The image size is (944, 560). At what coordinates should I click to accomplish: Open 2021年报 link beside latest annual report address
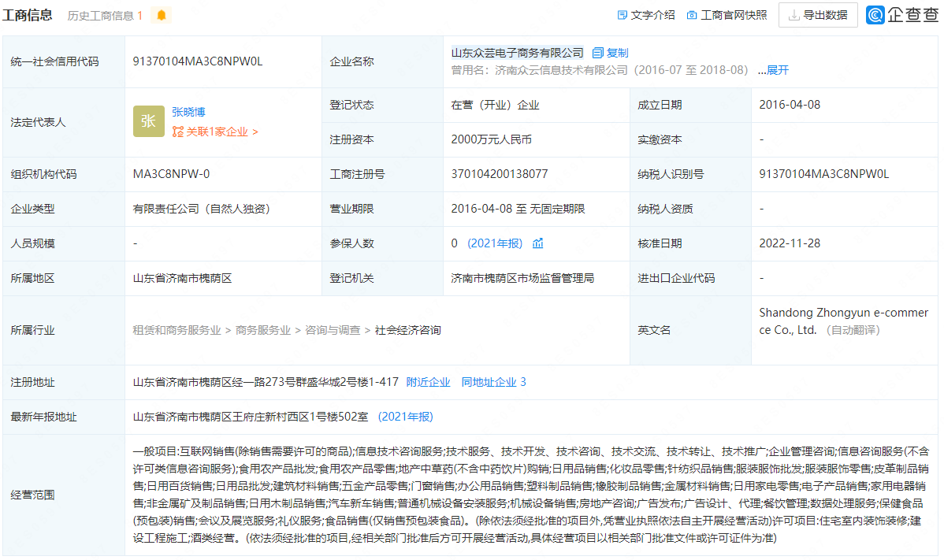[405, 417]
